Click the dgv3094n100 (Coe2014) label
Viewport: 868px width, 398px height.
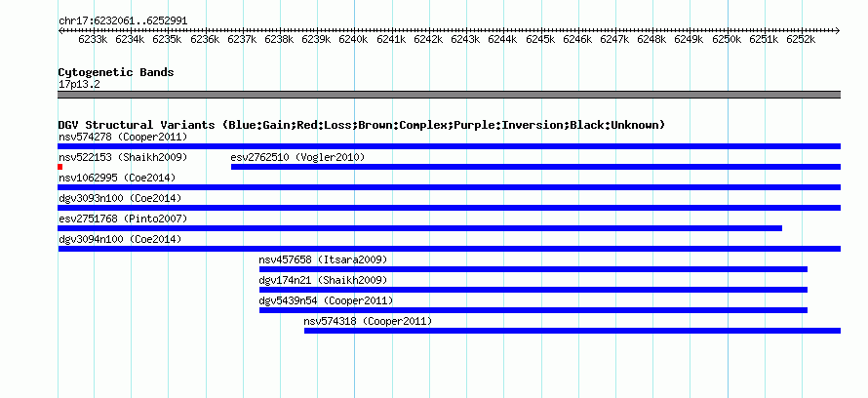point(120,239)
